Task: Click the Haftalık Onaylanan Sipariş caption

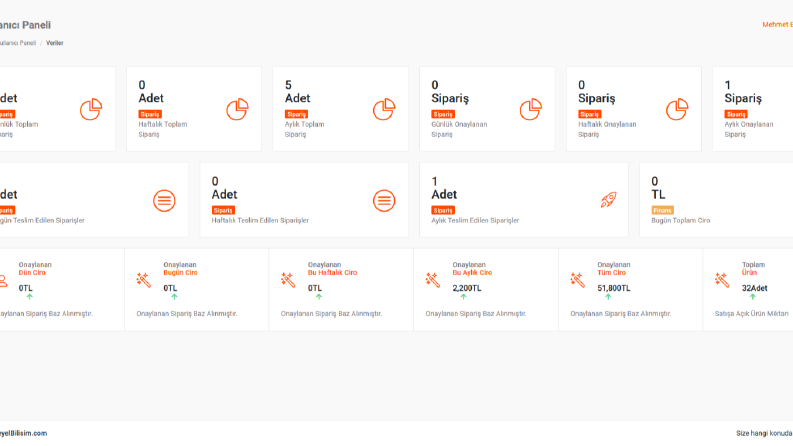Action: click(607, 129)
